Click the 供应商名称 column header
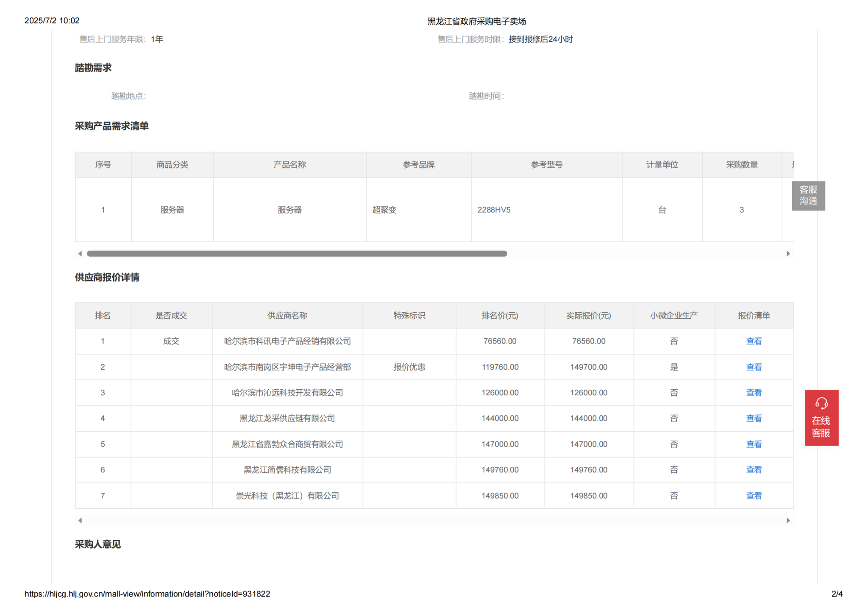 pyautogui.click(x=287, y=316)
